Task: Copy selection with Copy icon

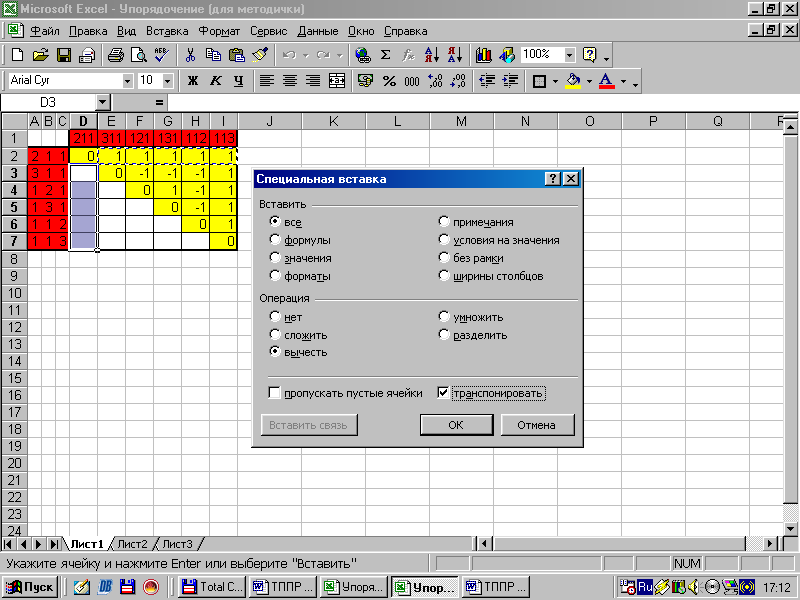Action: [x=213, y=55]
